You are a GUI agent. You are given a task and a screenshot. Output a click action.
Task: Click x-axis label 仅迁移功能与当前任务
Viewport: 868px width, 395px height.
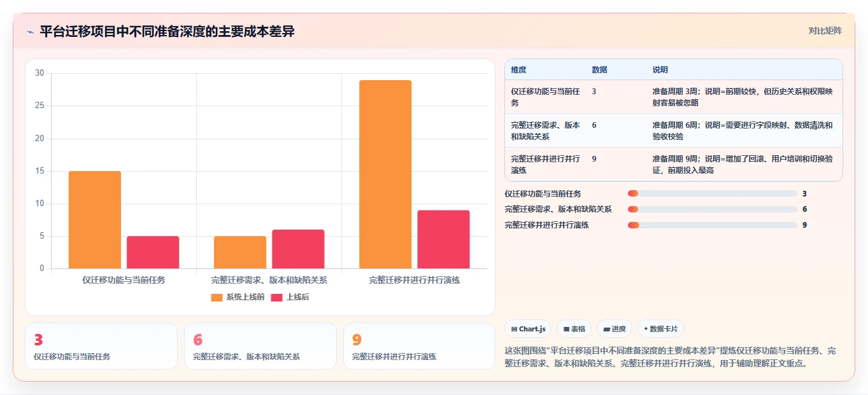tap(124, 280)
